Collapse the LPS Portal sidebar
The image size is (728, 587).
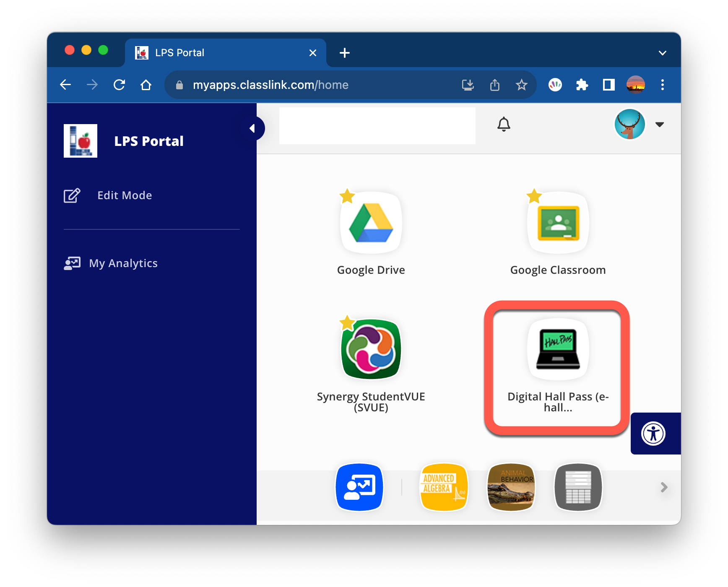252,128
